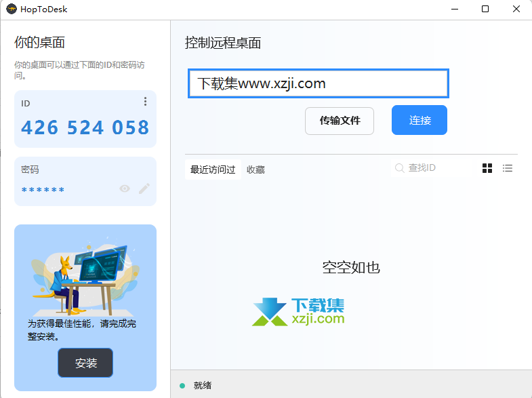Screen dimensions: 532x398
Task: Click the 就绪 status text
Action: coord(203,385)
